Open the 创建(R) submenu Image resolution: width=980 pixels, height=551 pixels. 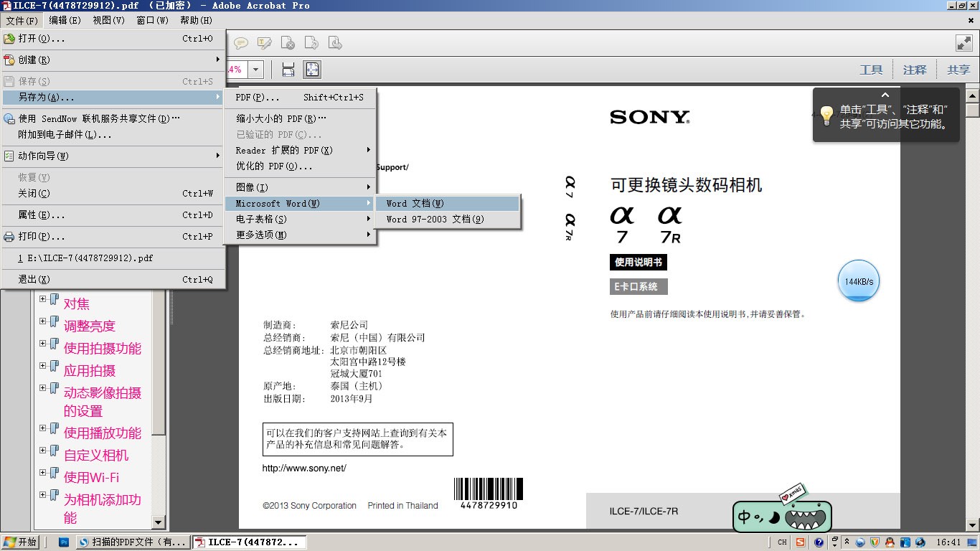tap(113, 60)
